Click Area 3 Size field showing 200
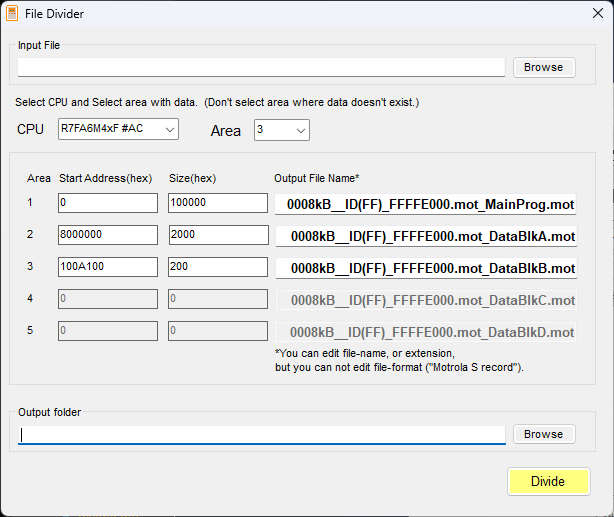The height and width of the screenshot is (517, 614). point(217,267)
